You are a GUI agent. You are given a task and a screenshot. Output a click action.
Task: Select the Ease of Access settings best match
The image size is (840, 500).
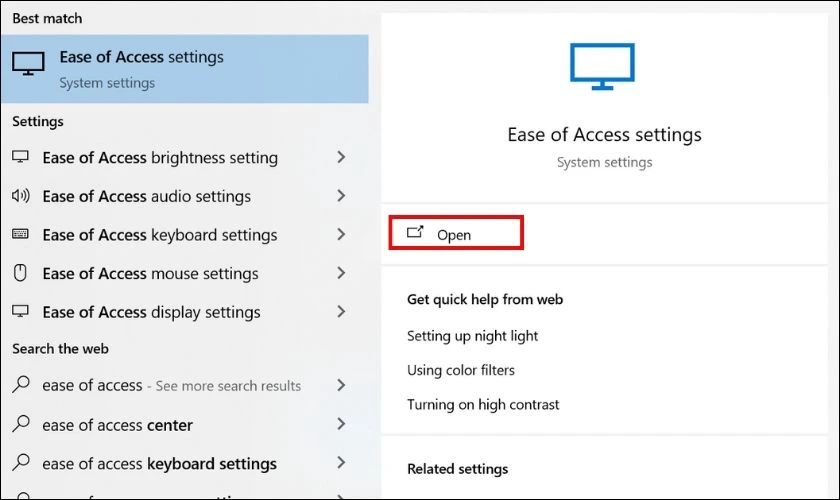click(x=184, y=69)
